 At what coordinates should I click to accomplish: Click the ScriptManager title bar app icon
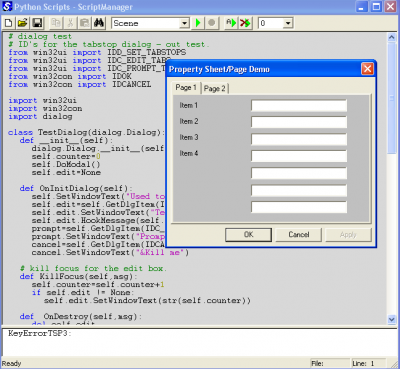point(7,6)
